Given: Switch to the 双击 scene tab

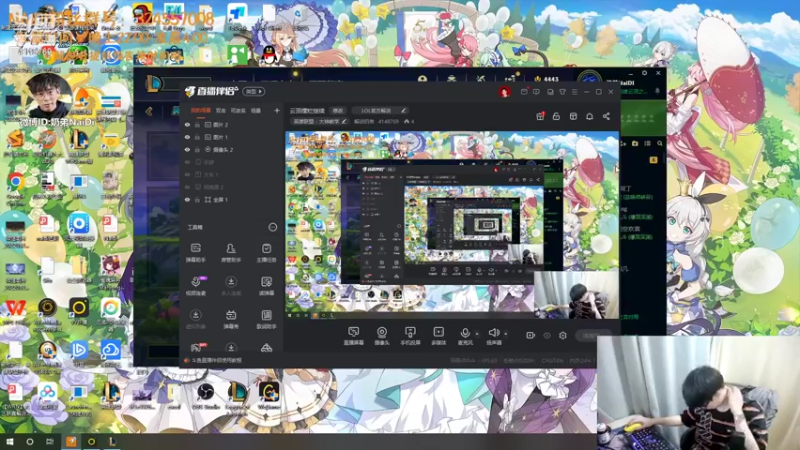Looking at the screenshot, I should point(220,110).
